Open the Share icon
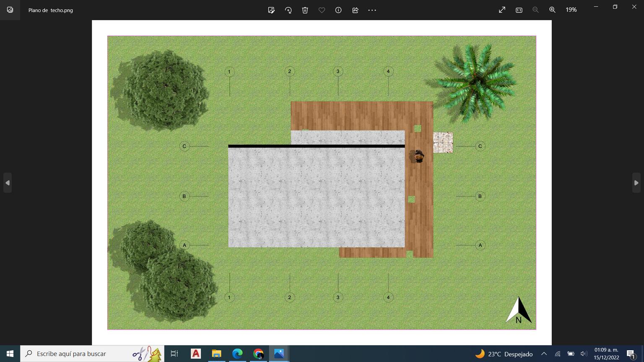The height and width of the screenshot is (362, 644). (x=355, y=10)
